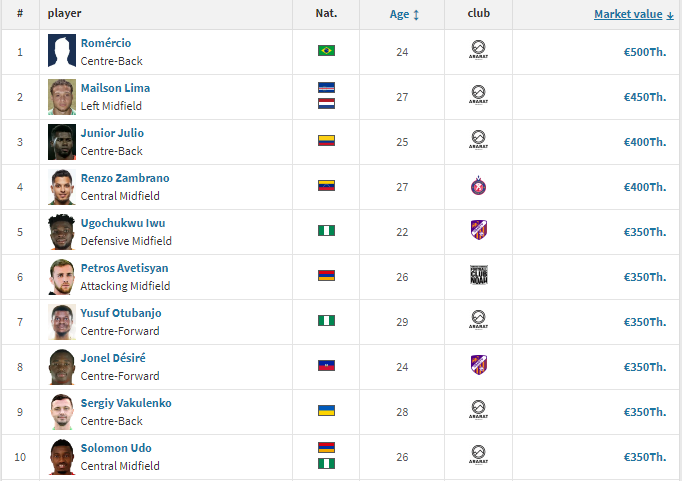This screenshot has width=682, height=481.
Task: Click Solomon Udo's name link
Action: (116, 448)
